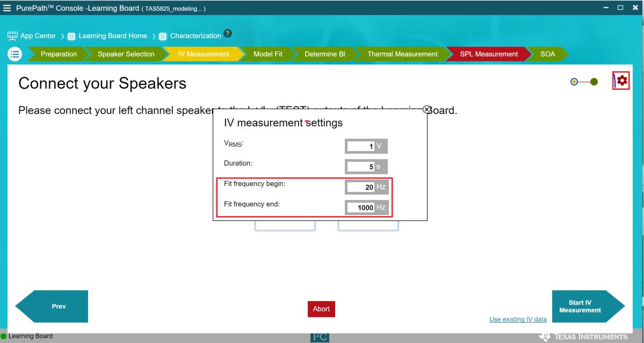This screenshot has width=644, height=343.
Task: Click the green Learning Board connection indicator
Action: coord(4,336)
